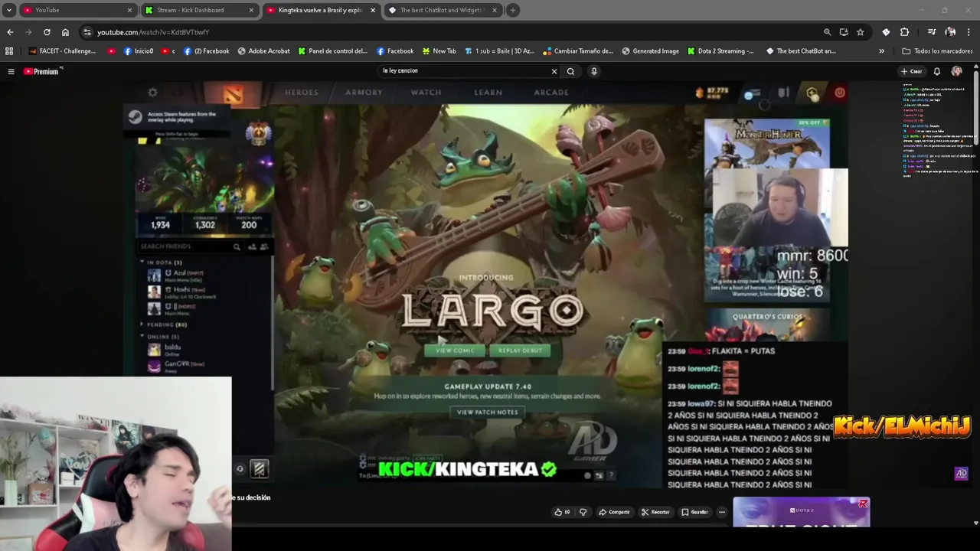Open Dota settings gear icon
Image resolution: width=980 pixels, height=551 pixels.
tap(152, 92)
